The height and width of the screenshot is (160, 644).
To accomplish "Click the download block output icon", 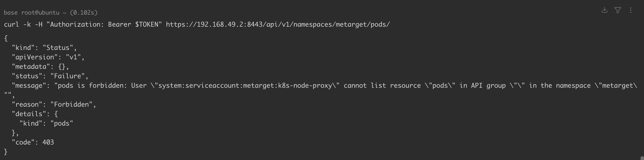I will 604,10.
